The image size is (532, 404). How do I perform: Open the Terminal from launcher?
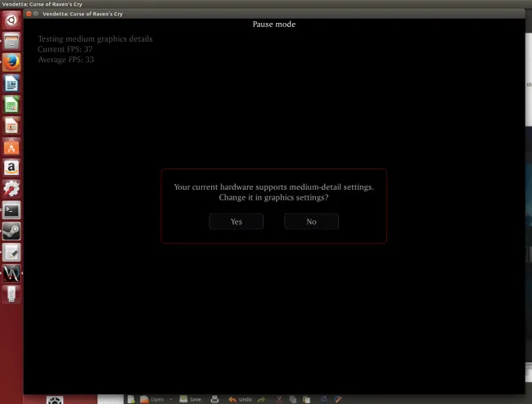(11, 210)
